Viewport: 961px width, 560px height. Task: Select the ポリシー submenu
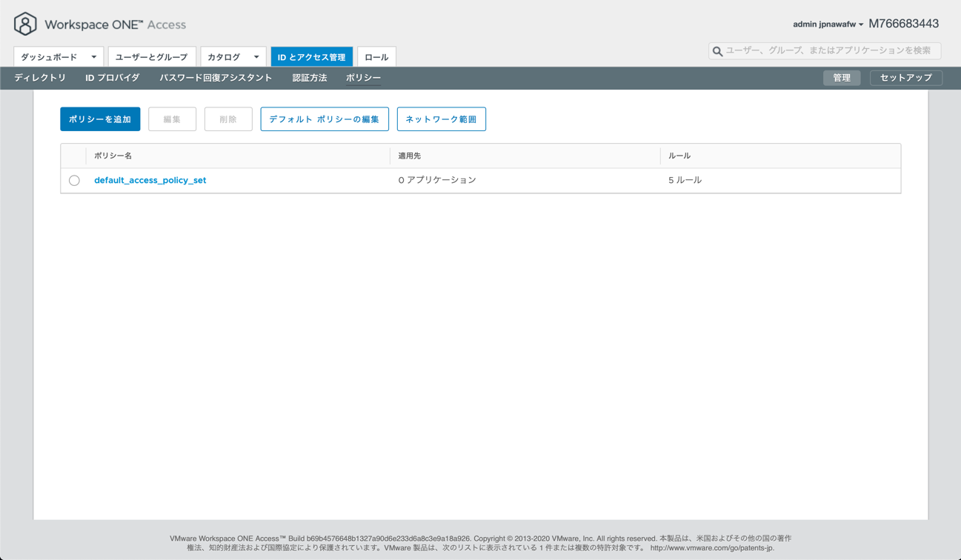point(363,78)
